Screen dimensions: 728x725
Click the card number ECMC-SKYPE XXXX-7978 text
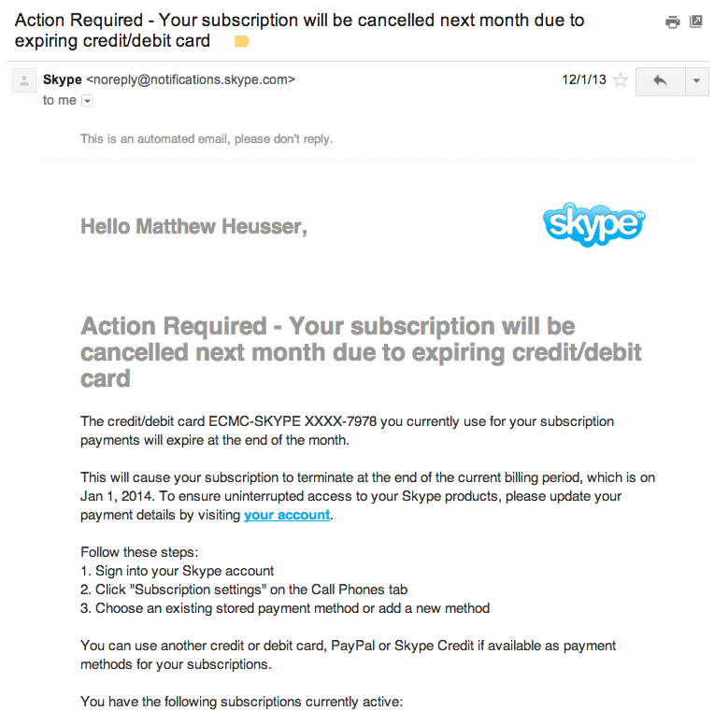[x=293, y=421]
